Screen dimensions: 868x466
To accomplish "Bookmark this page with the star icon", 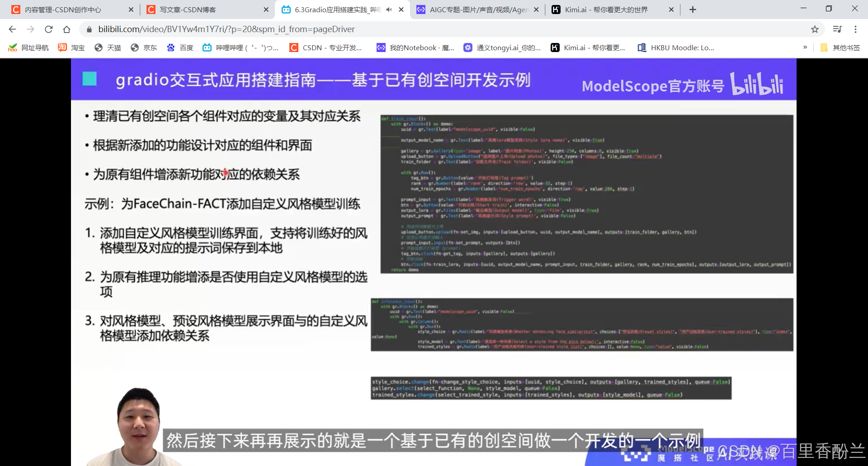I will tap(815, 29).
